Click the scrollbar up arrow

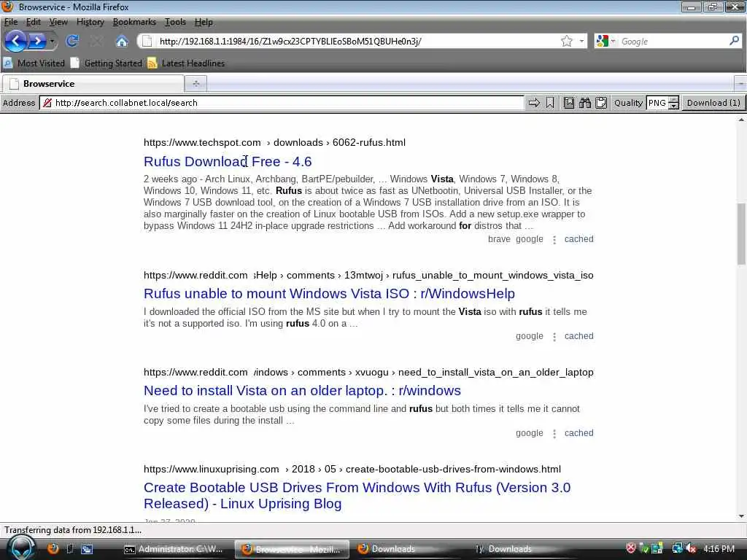[741, 120]
